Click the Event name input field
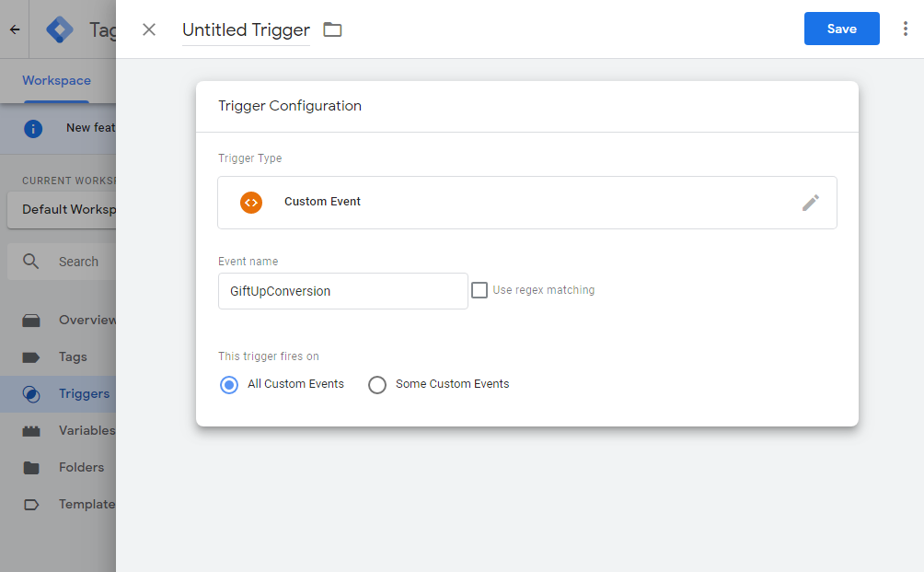Image resolution: width=924 pixels, height=572 pixels. click(x=343, y=291)
